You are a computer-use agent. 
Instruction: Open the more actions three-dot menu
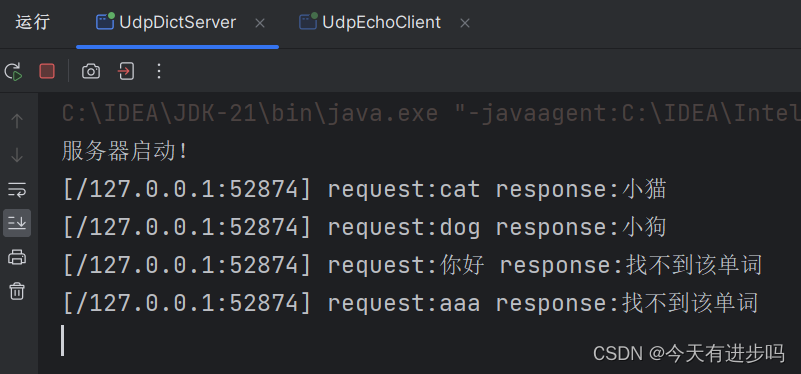159,71
